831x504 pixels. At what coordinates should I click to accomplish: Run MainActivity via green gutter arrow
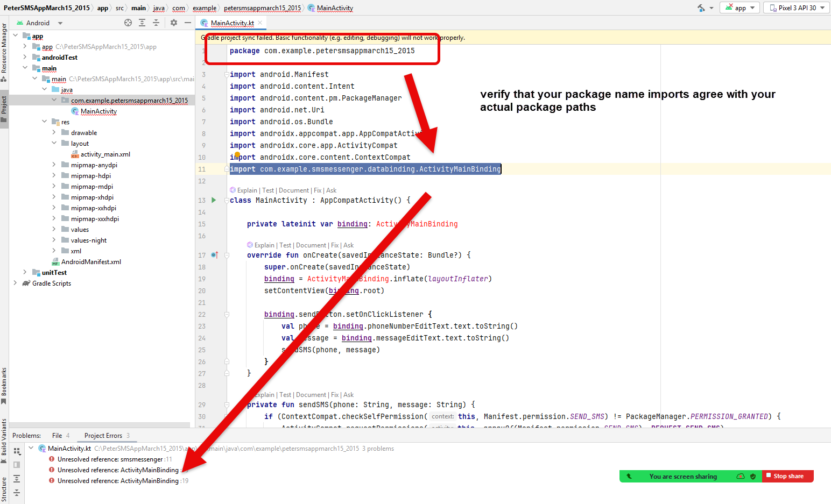tap(214, 200)
